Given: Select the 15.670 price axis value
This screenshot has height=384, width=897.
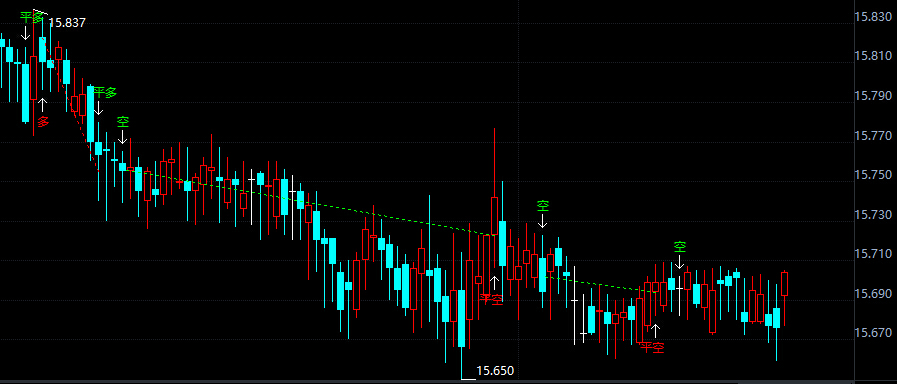Looking at the screenshot, I should 873,332.
